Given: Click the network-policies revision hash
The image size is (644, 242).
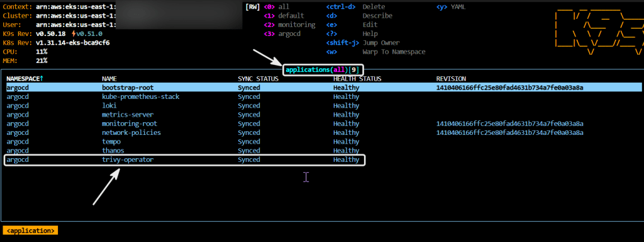Looking at the screenshot, I should pos(509,132).
